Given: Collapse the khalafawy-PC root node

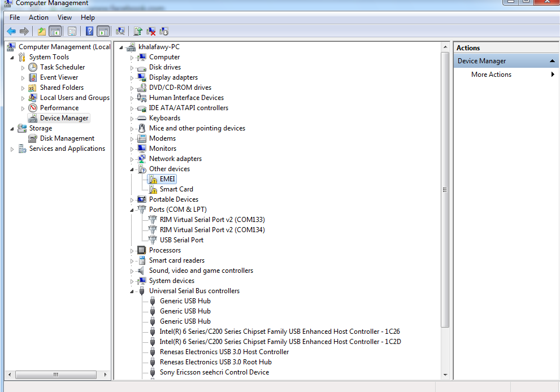Looking at the screenshot, I should pos(121,47).
